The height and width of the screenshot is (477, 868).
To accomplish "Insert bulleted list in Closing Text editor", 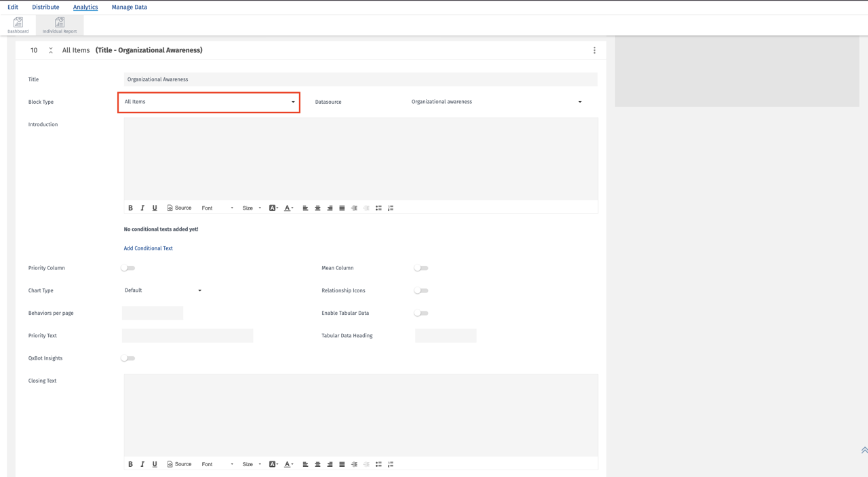I will (x=378, y=464).
